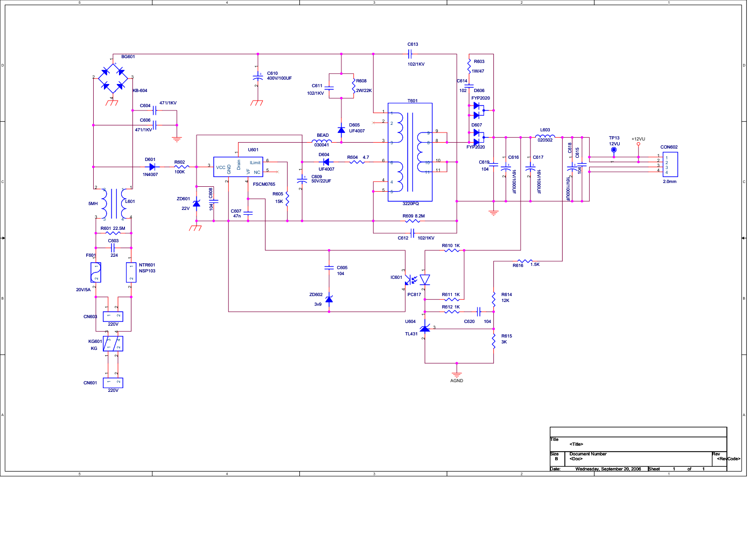This screenshot has height=534, width=756.
Task: Click the "<RevCode>" revision field
Action: coord(729,459)
